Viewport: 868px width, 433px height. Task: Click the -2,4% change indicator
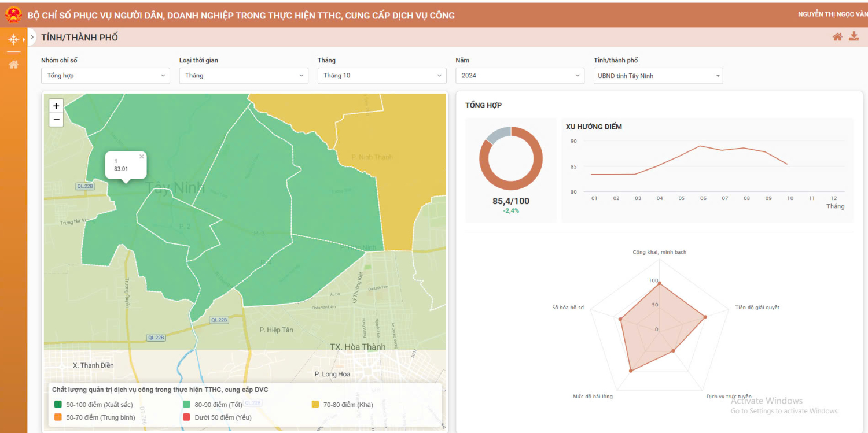pyautogui.click(x=511, y=211)
